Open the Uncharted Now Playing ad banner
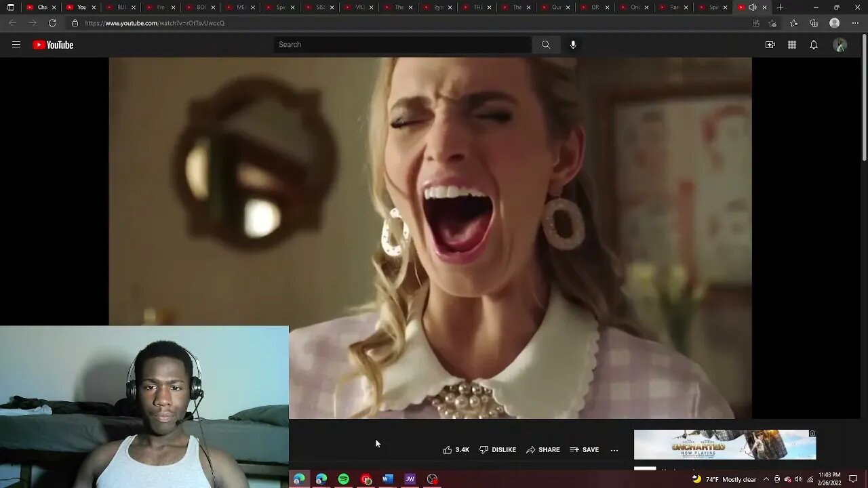 click(725, 445)
